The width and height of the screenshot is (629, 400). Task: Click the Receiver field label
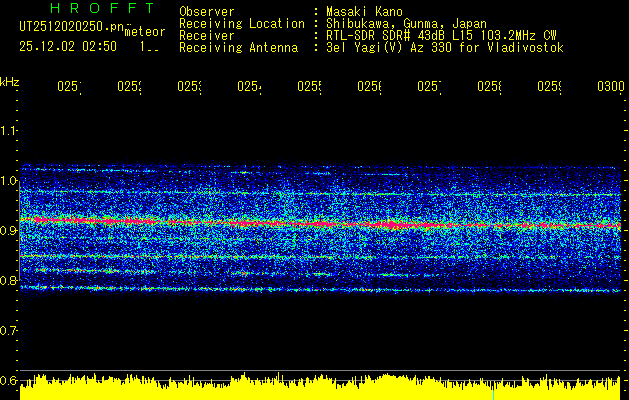[x=207, y=36]
